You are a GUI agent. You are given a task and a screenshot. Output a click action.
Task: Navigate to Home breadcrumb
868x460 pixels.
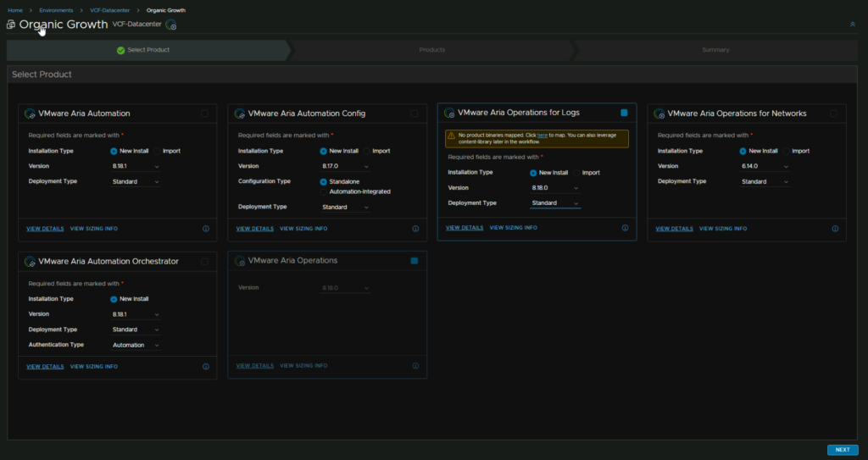pos(15,10)
